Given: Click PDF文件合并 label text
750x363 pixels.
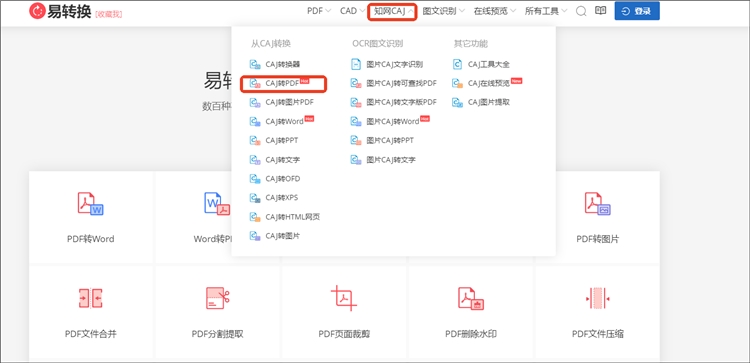Looking at the screenshot, I should 91,334.
